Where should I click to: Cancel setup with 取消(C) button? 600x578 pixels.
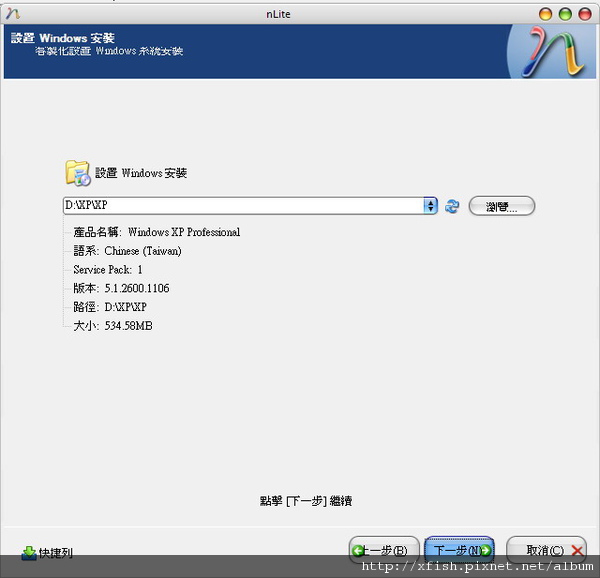546,550
